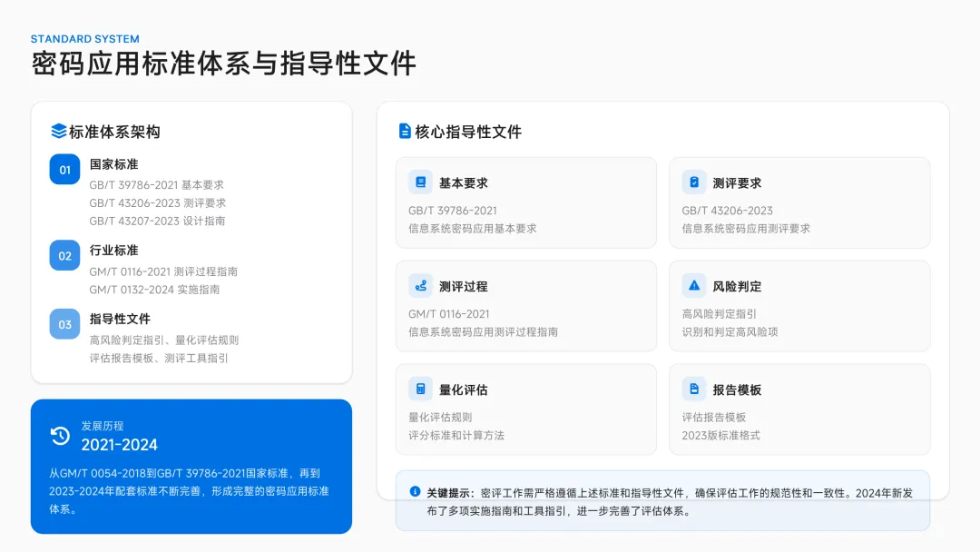Click the text 评分标准和计算方法
Screen dimensions: 980x552
coord(456,435)
